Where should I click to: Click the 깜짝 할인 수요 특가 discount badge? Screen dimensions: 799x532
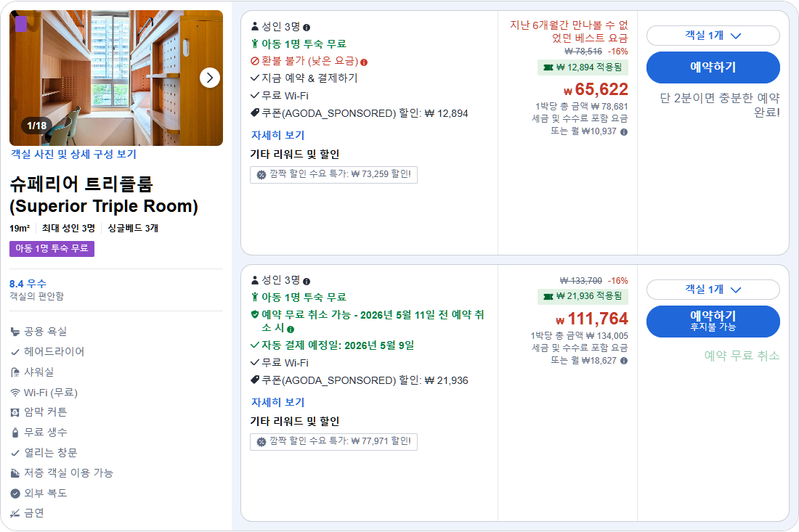point(333,174)
